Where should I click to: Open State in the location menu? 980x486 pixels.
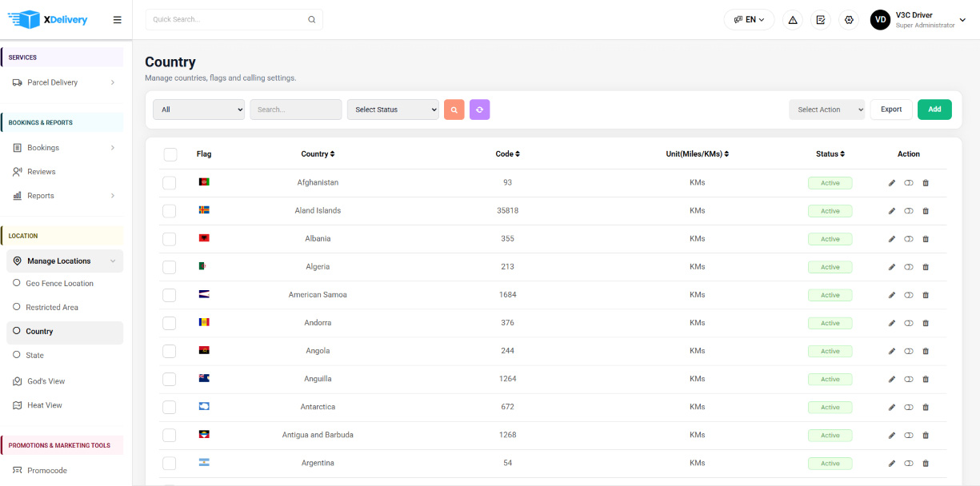click(34, 355)
